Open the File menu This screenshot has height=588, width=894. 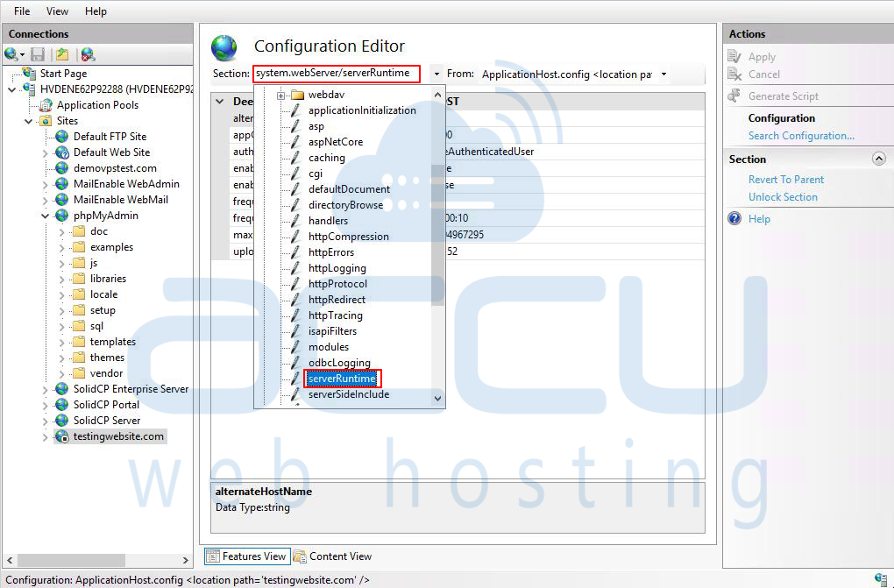[x=22, y=11]
